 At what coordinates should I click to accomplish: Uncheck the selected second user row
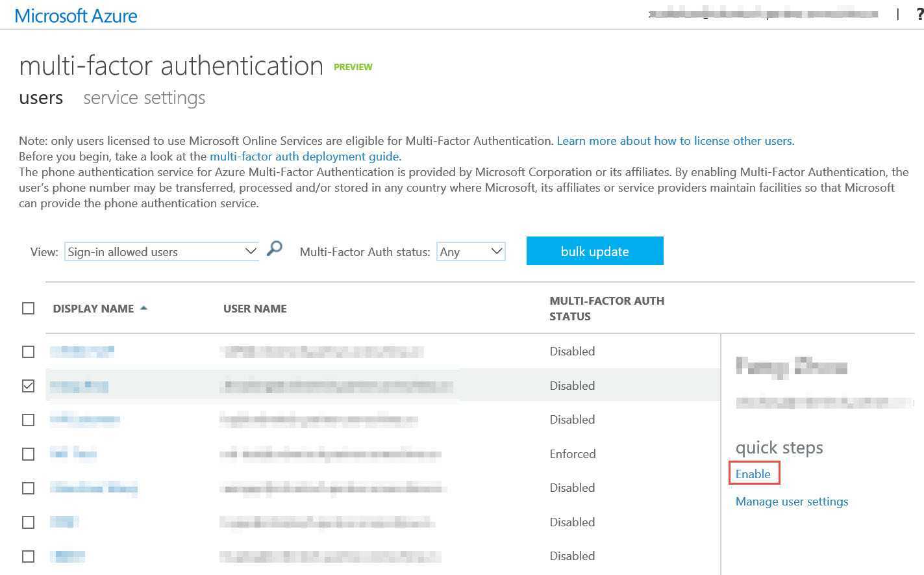coord(28,386)
